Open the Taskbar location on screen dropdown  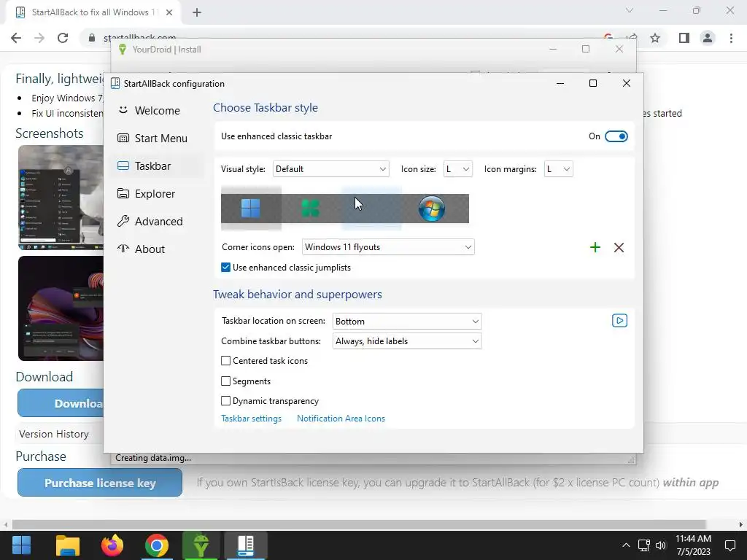pyautogui.click(x=407, y=322)
